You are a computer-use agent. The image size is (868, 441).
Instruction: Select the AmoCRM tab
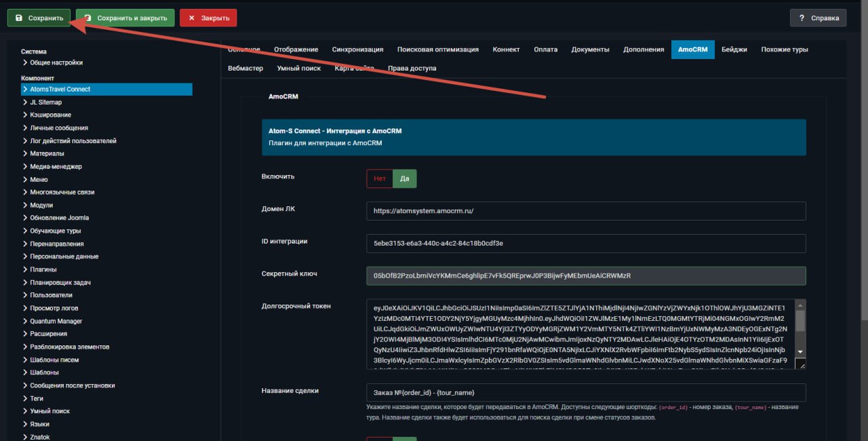click(693, 50)
